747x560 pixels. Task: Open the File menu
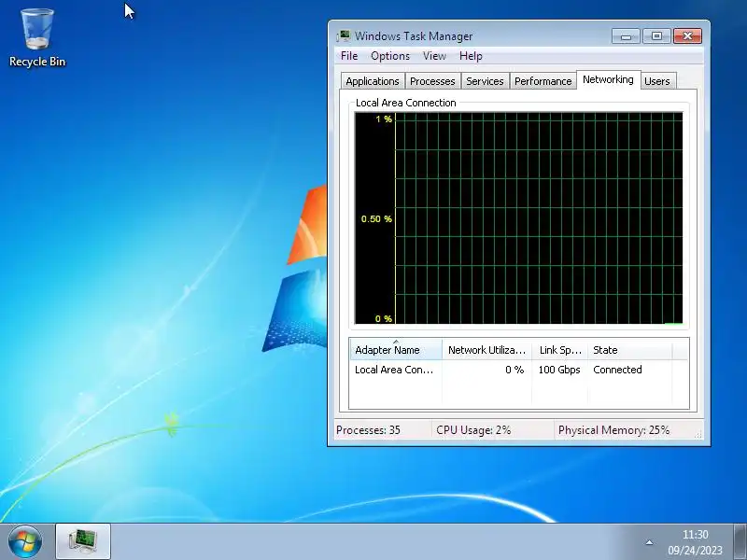(349, 56)
